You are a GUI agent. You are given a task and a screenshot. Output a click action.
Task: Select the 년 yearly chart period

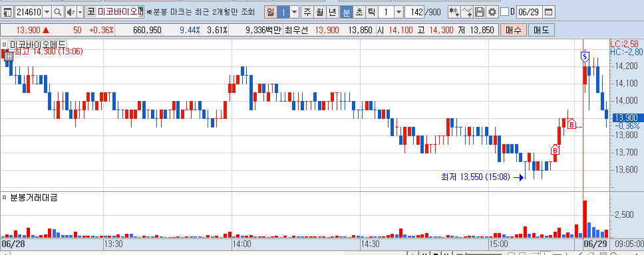click(332, 13)
